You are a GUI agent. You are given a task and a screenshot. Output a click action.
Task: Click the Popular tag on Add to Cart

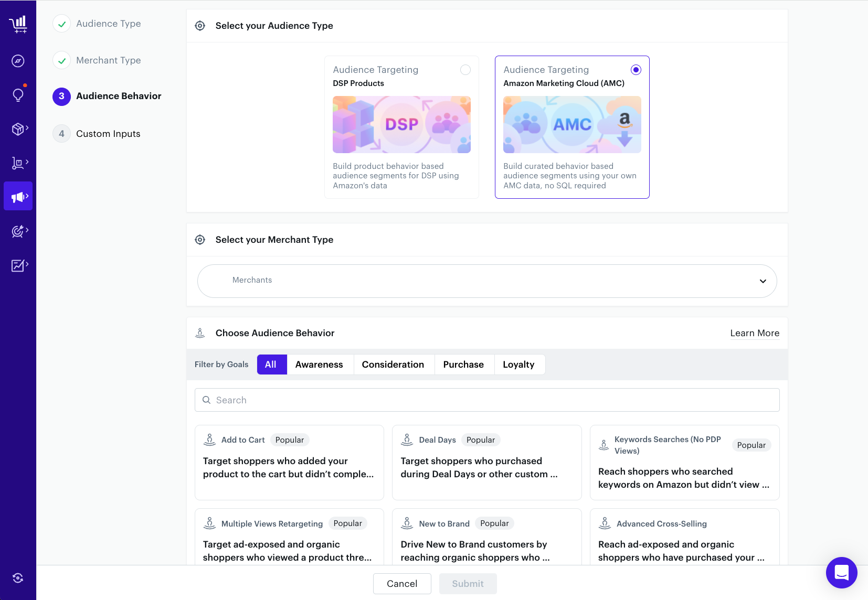[x=290, y=440]
